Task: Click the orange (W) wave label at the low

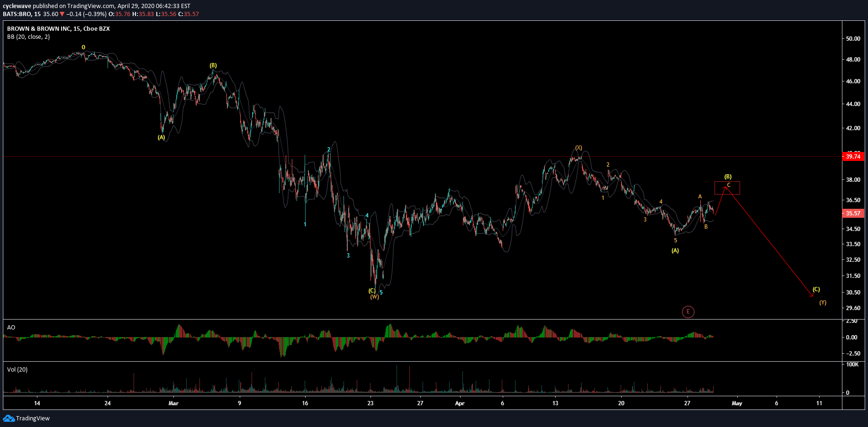Action: coord(374,297)
